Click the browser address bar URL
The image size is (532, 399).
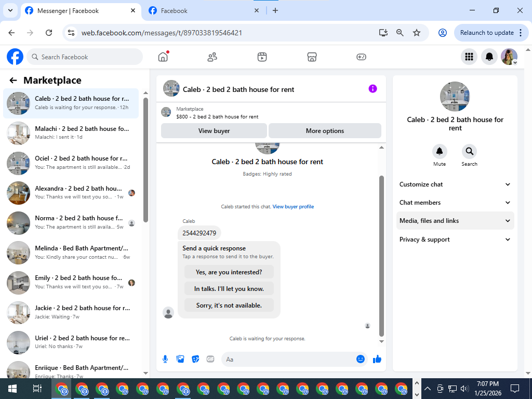(162, 33)
